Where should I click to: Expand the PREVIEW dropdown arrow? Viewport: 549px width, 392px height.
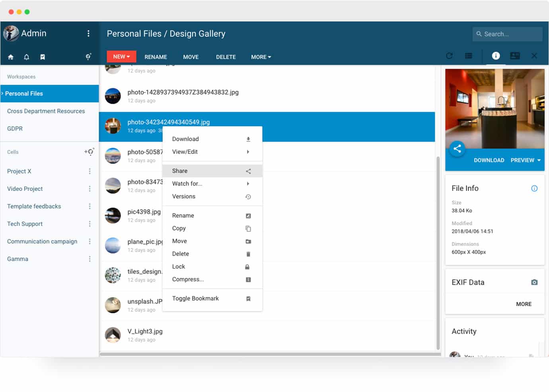click(539, 160)
